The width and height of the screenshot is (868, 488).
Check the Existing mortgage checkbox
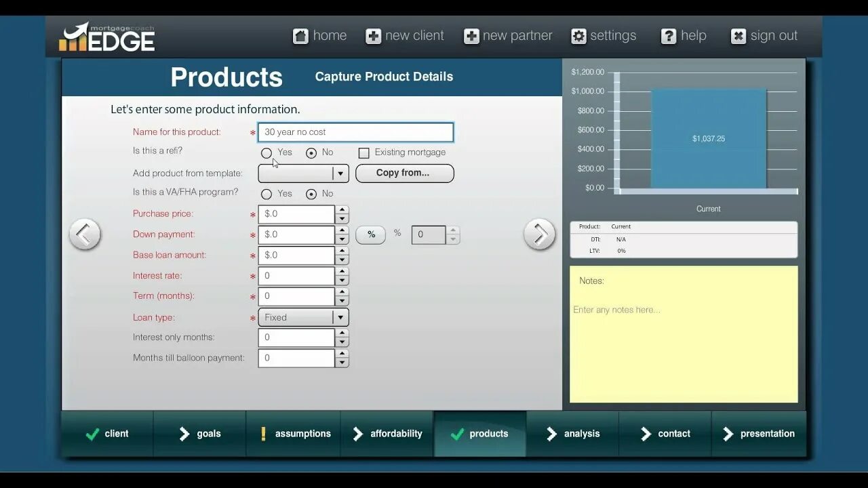[364, 152]
